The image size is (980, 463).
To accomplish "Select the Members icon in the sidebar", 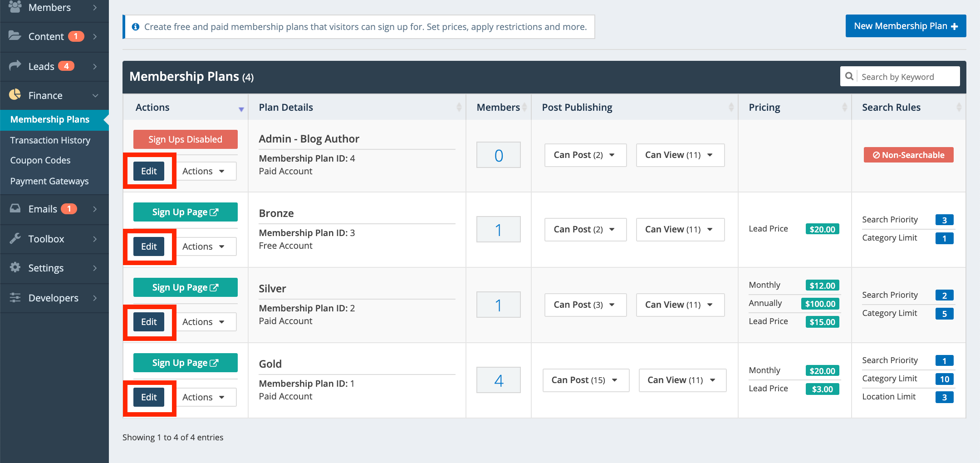I will pos(14,6).
